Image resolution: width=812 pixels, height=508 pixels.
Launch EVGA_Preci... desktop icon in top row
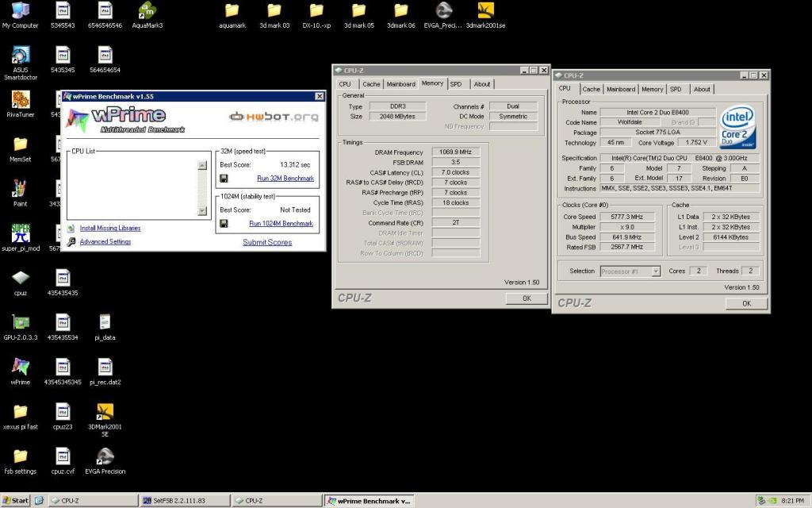point(442,15)
